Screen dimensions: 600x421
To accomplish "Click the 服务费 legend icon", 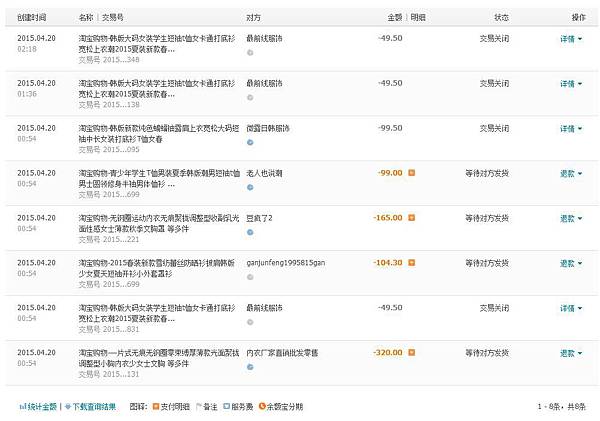I will tap(227, 406).
